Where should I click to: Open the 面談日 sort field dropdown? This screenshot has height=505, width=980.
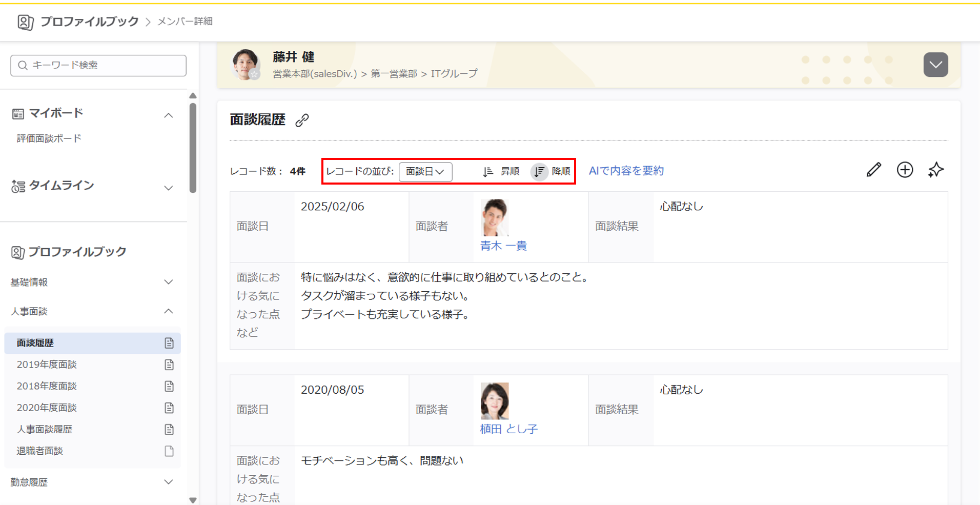(425, 172)
